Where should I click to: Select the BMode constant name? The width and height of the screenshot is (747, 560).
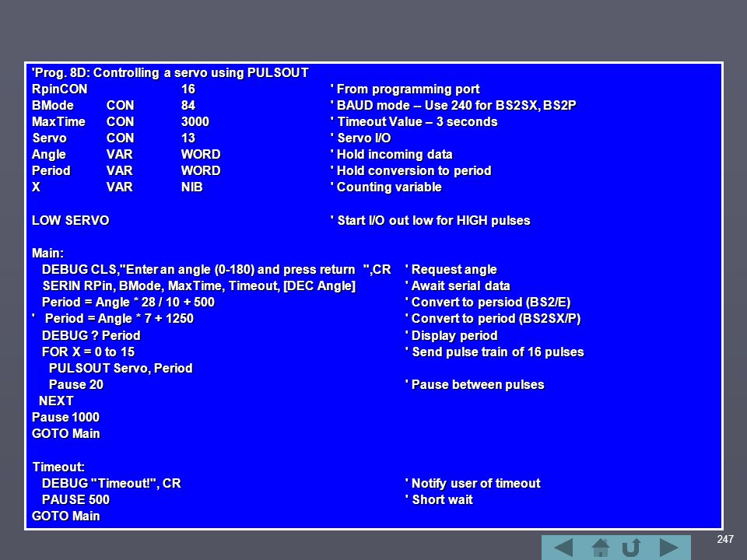(x=52, y=105)
